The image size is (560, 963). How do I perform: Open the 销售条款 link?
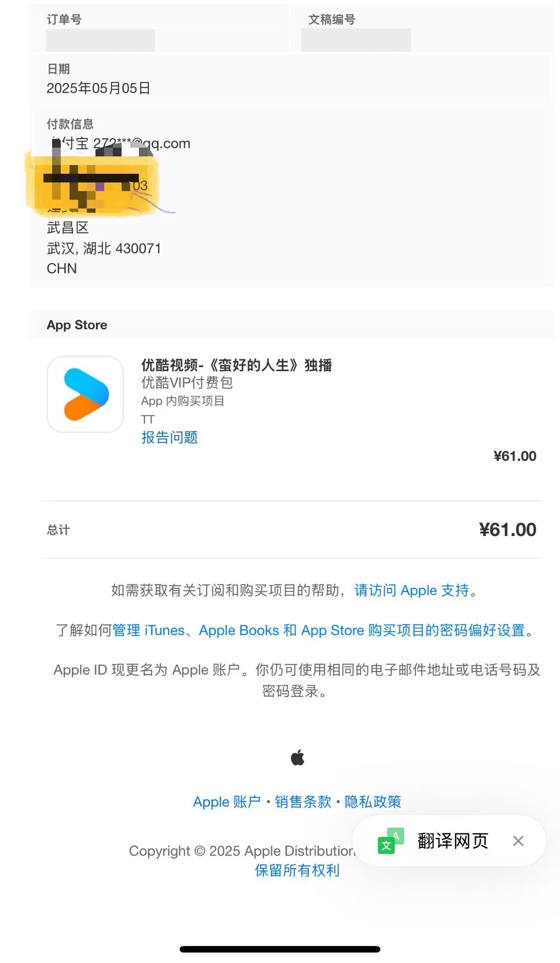pos(303,802)
